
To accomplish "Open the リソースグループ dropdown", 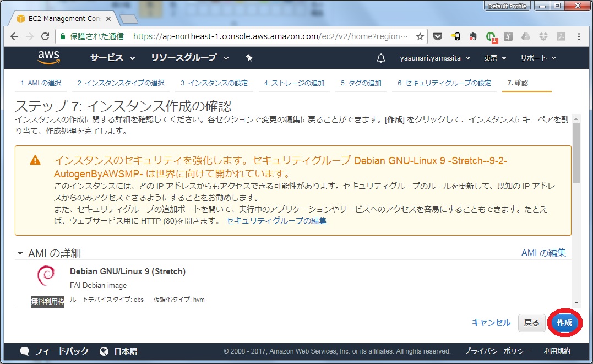I will pos(189,58).
